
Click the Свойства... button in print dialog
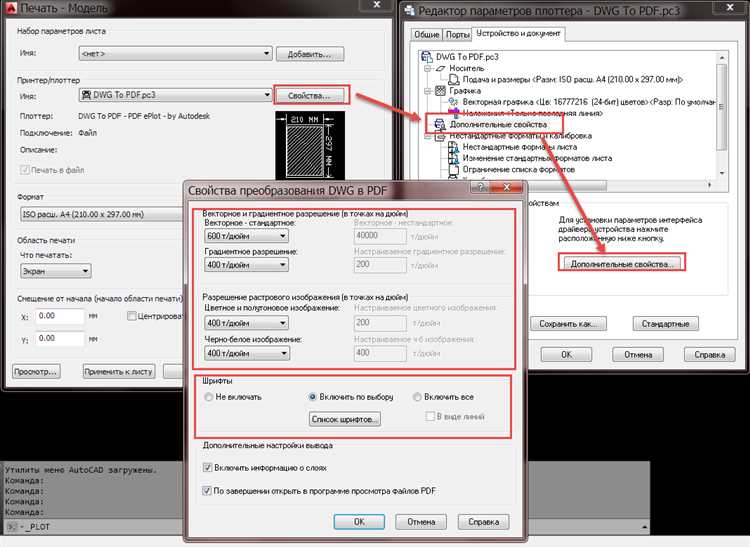pyautogui.click(x=309, y=96)
